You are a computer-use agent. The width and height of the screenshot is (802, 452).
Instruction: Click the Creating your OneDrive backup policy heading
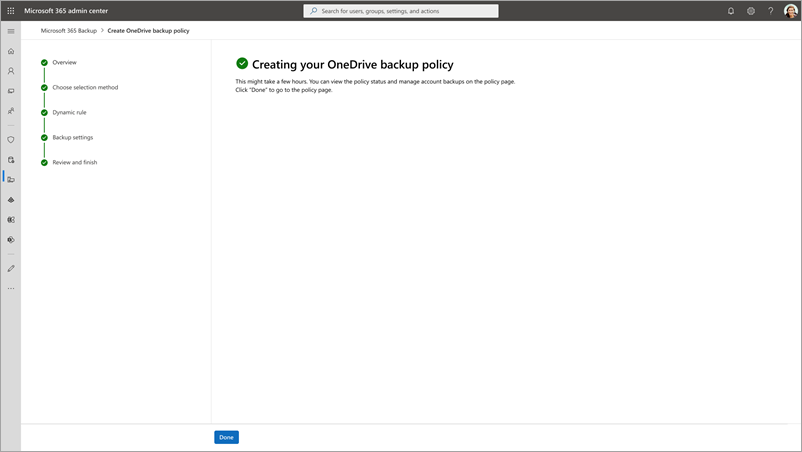tap(352, 64)
